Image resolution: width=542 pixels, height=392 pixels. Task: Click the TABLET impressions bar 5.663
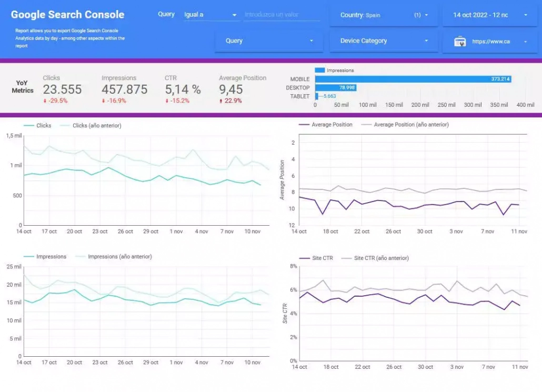[x=317, y=96]
